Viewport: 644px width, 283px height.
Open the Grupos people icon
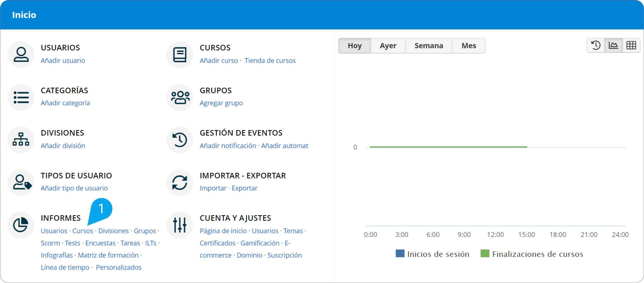pos(180,97)
